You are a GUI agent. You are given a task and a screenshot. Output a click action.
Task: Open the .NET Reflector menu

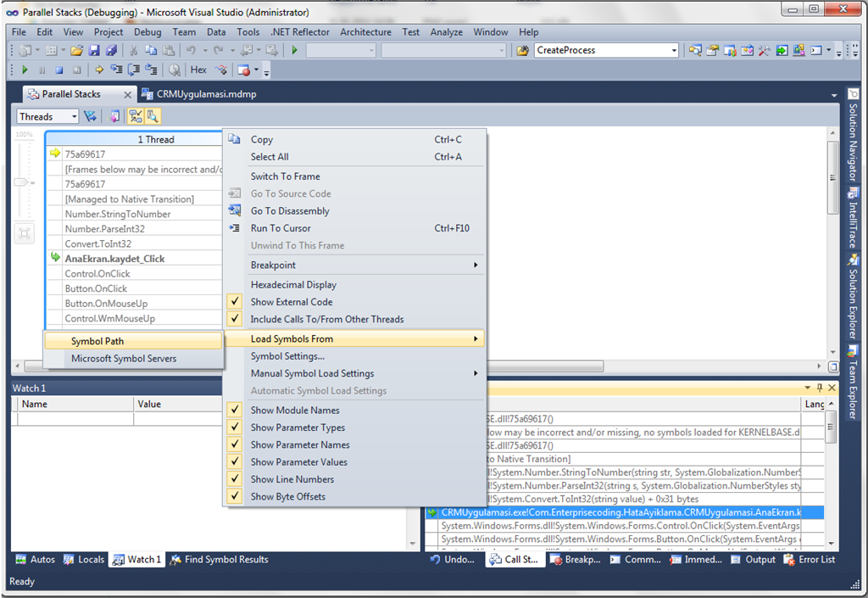(299, 32)
